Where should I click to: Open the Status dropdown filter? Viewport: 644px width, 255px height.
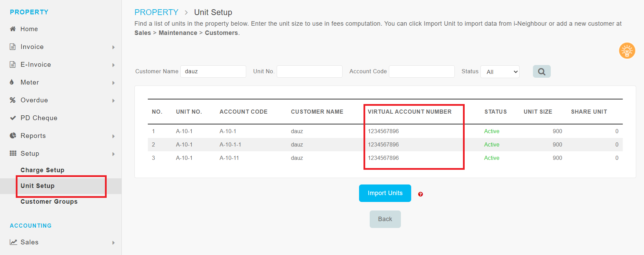click(x=500, y=72)
